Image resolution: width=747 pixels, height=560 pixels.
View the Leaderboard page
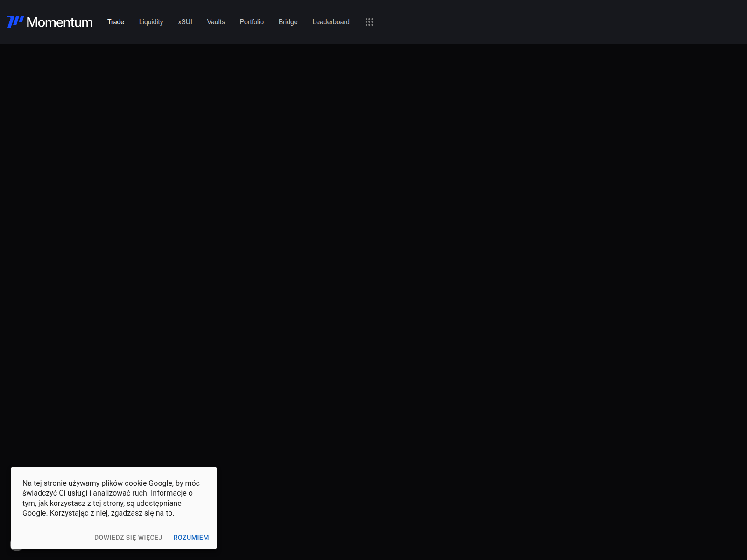[x=331, y=22]
